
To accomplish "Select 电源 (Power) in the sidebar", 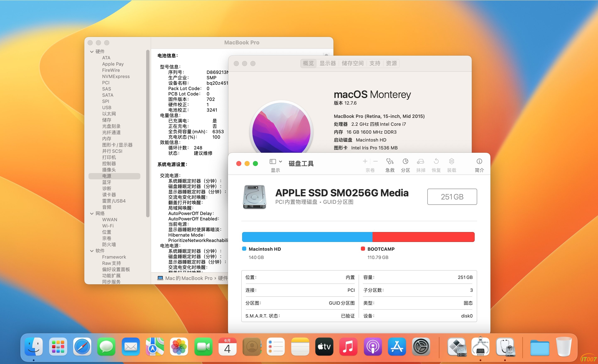I will (x=114, y=176).
